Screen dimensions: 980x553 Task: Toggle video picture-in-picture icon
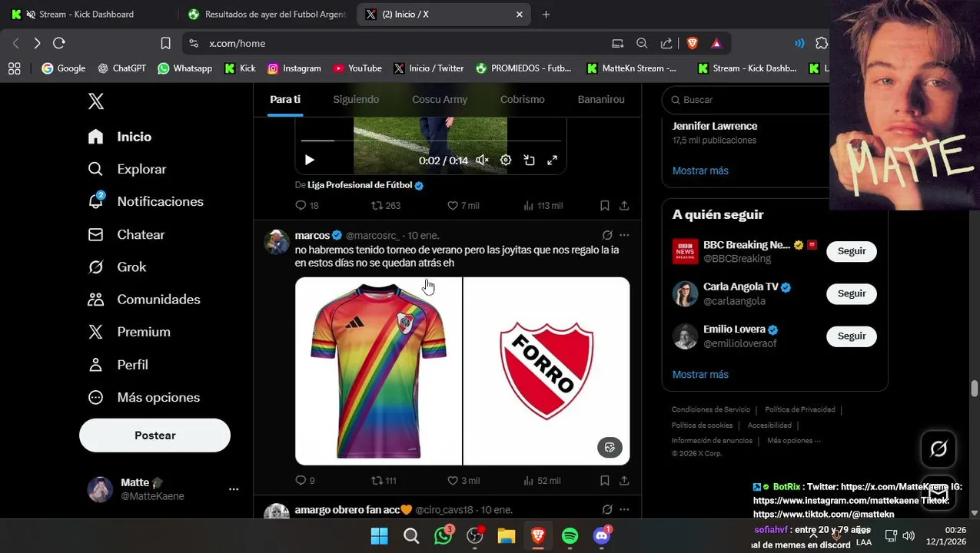[529, 160]
